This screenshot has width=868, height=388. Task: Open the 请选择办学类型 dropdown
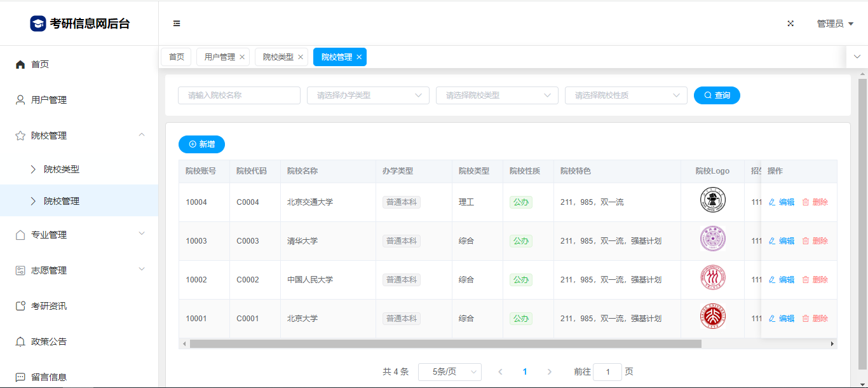pyautogui.click(x=368, y=95)
